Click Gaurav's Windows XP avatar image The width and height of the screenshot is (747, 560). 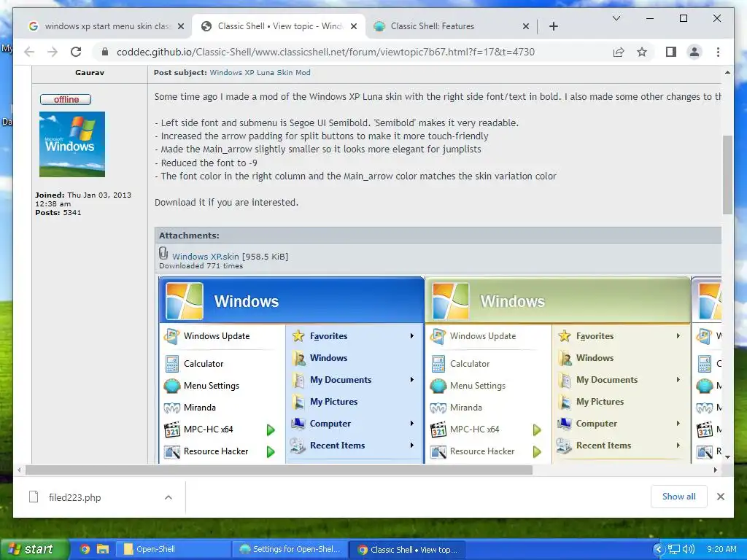pyautogui.click(x=72, y=144)
